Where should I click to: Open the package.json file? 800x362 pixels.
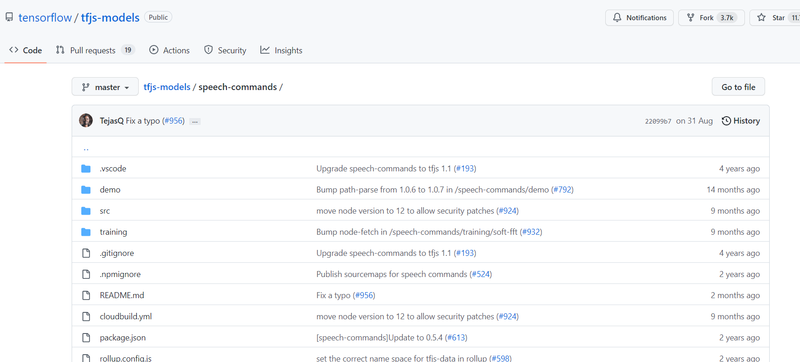[123, 338]
